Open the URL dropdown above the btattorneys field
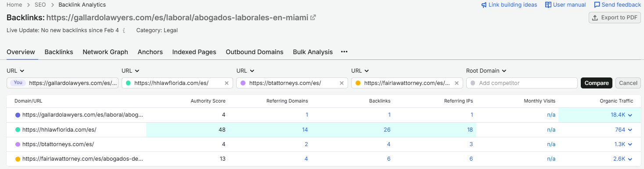This screenshot has width=644, height=169. click(245, 70)
